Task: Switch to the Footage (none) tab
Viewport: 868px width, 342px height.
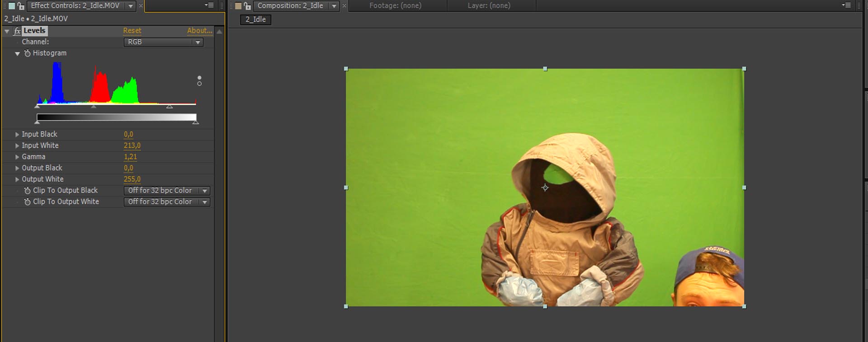Action: [x=395, y=6]
